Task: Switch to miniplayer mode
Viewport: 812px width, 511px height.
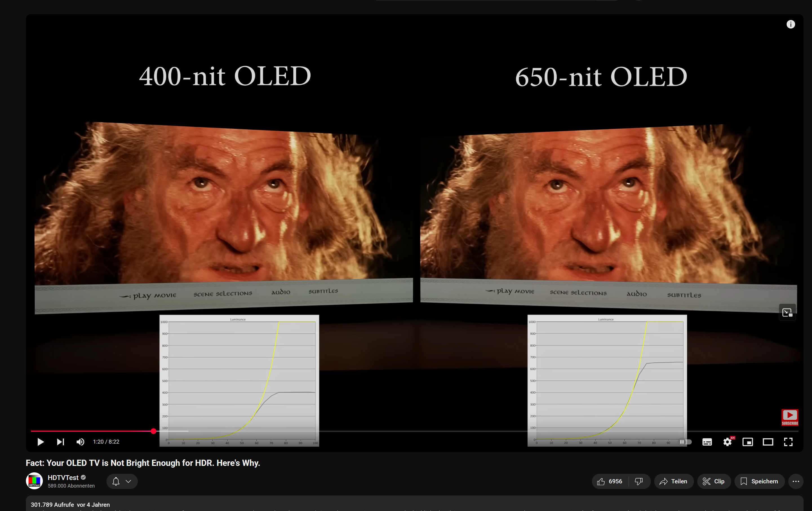Action: pos(747,442)
